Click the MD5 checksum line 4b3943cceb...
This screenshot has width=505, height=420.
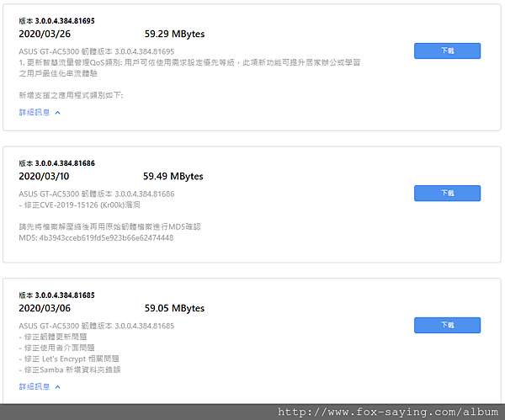(x=96, y=238)
